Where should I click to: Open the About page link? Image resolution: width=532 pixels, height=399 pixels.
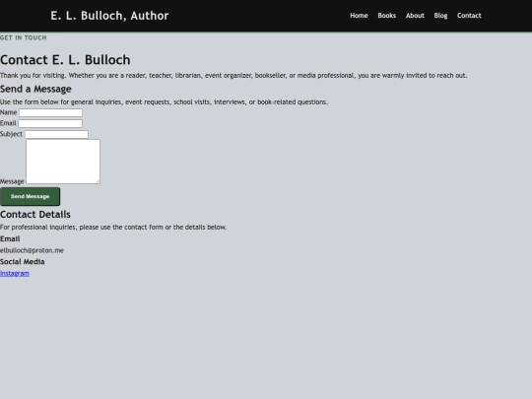coord(415,16)
